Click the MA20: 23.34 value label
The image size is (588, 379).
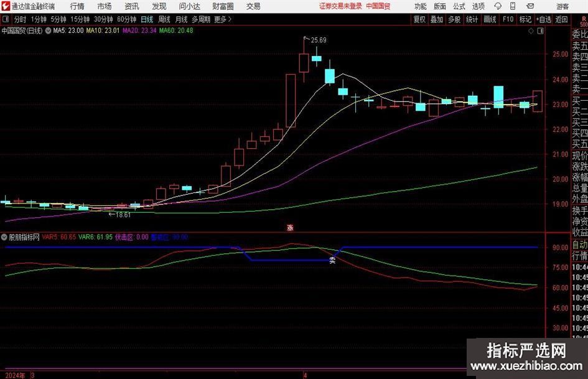139,30
